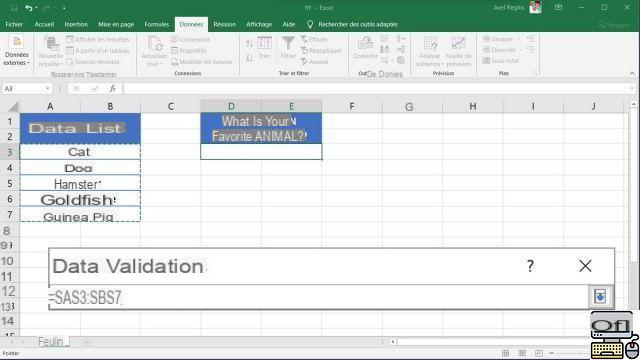Open Connexions in the ribbon
The height and width of the screenshot is (360, 640).
[x=191, y=40]
